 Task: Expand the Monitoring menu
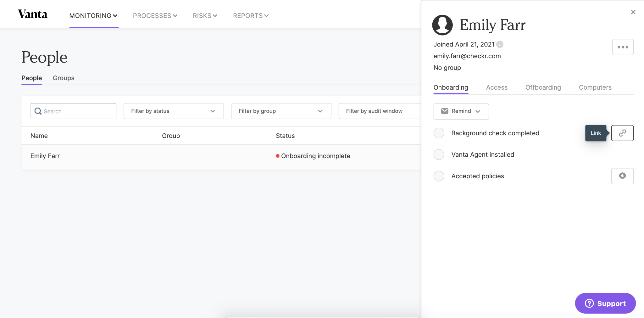pyautogui.click(x=93, y=16)
